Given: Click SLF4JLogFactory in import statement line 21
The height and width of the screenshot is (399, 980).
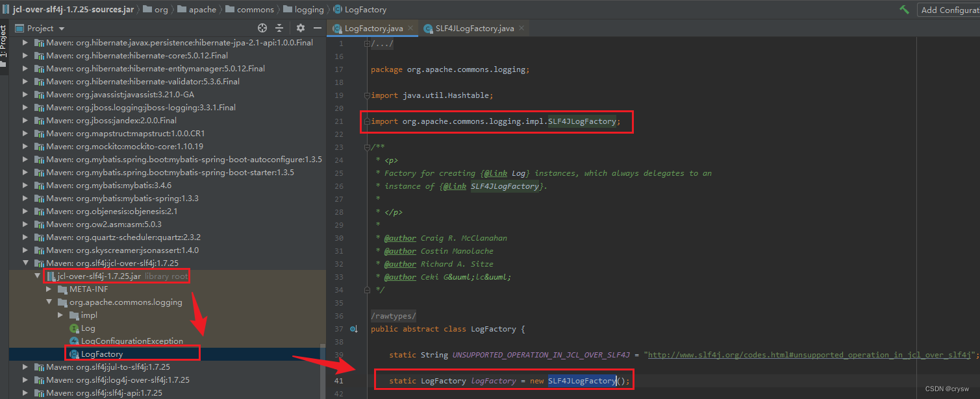Looking at the screenshot, I should [x=582, y=121].
